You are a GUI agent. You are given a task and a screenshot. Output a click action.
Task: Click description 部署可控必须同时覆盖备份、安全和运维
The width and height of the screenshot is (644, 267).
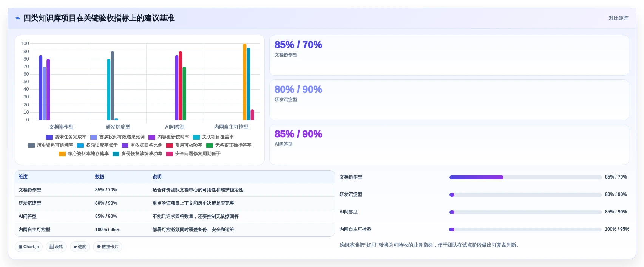(193, 230)
